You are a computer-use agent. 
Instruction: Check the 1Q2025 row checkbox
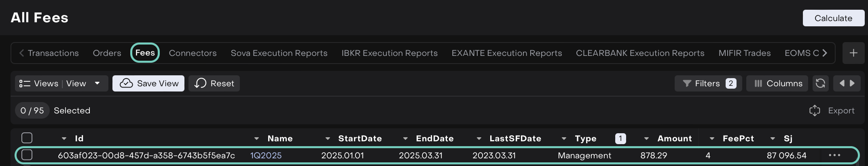[x=27, y=155]
